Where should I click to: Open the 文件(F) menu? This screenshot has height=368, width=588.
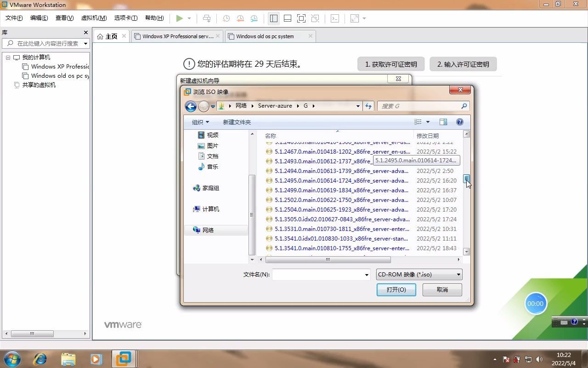pyautogui.click(x=14, y=18)
